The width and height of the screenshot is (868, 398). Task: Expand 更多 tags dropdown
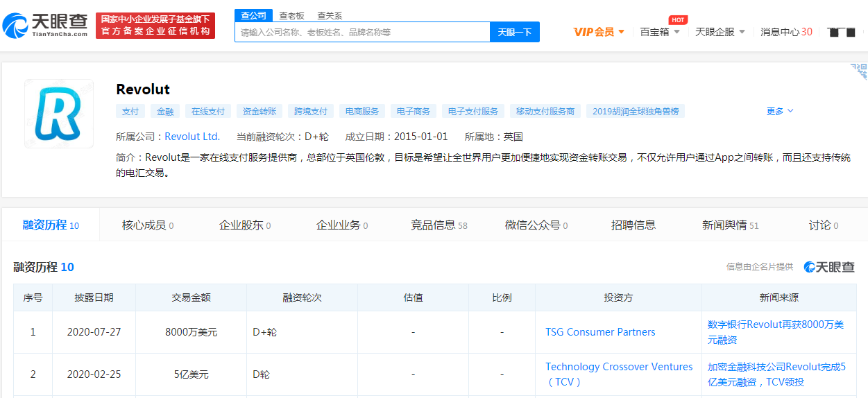[780, 111]
